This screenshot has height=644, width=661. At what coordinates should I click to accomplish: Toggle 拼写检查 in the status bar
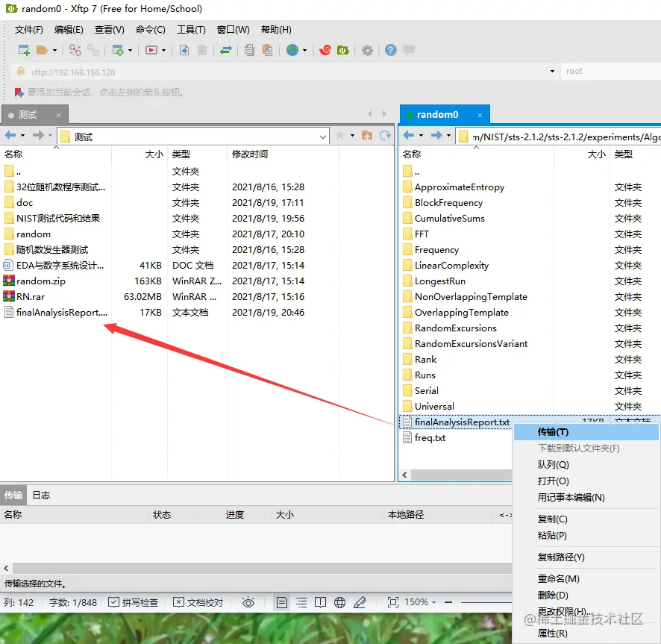tap(133, 602)
